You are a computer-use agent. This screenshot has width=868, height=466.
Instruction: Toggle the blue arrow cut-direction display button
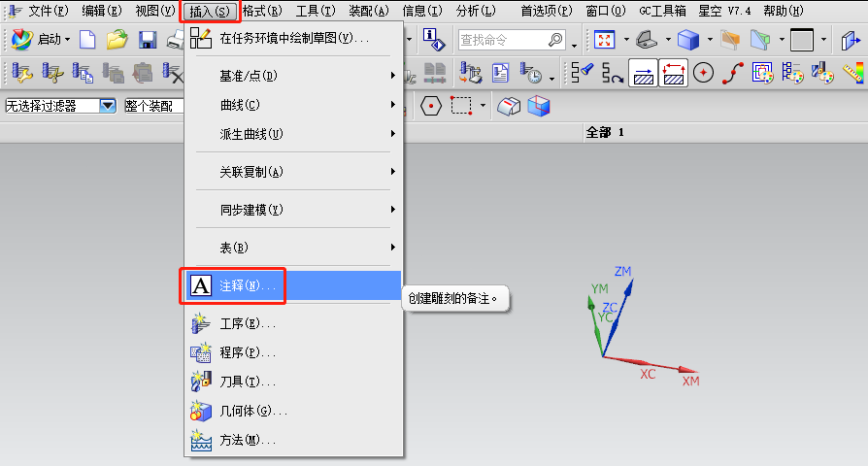point(643,73)
